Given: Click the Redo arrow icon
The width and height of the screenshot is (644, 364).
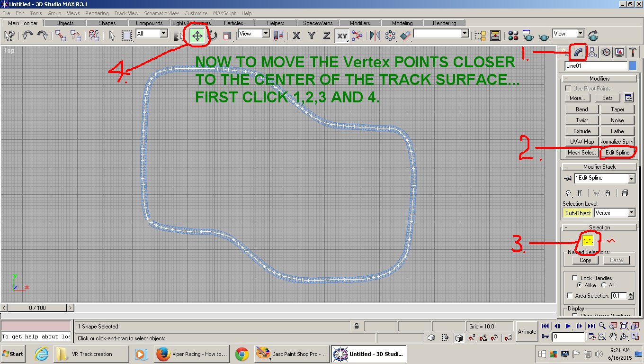Looking at the screenshot, I should coord(43,35).
